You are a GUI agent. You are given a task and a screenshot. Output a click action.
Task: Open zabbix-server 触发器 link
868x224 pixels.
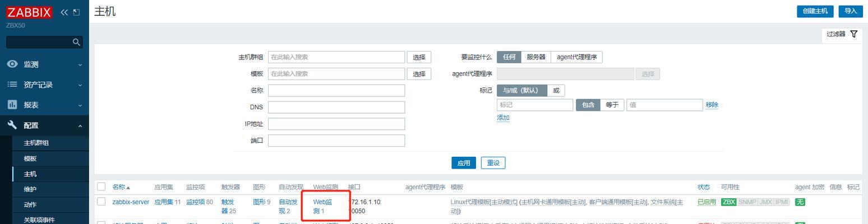(229, 207)
